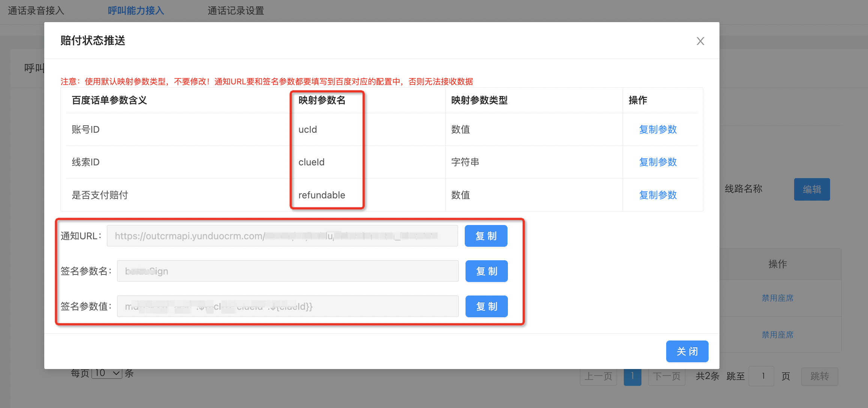Copy the 签名参数值 with 复制 button
Screen dimensions: 868x408
486,306
